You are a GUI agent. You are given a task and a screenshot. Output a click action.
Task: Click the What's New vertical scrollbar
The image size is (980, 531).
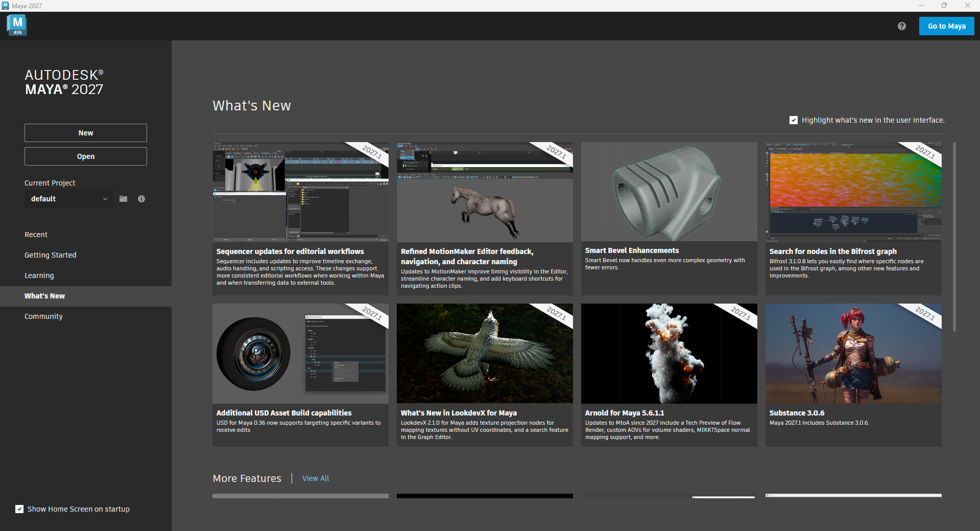954,237
